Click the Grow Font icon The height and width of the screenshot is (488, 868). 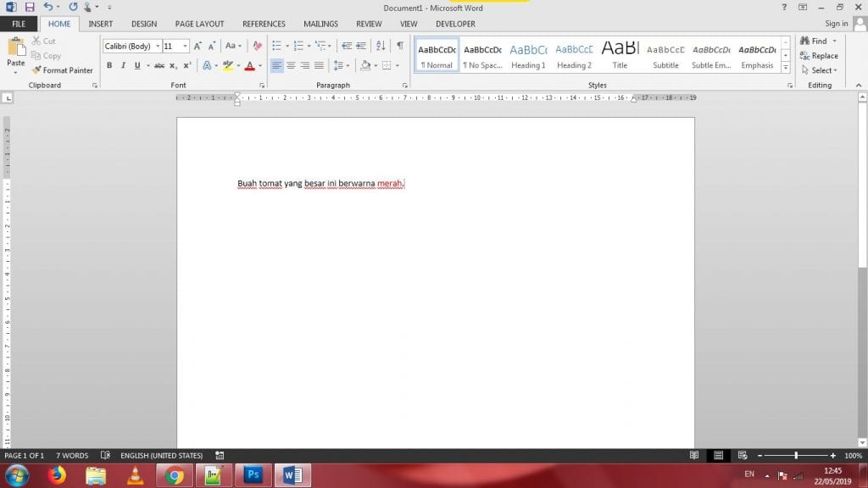click(x=198, y=46)
